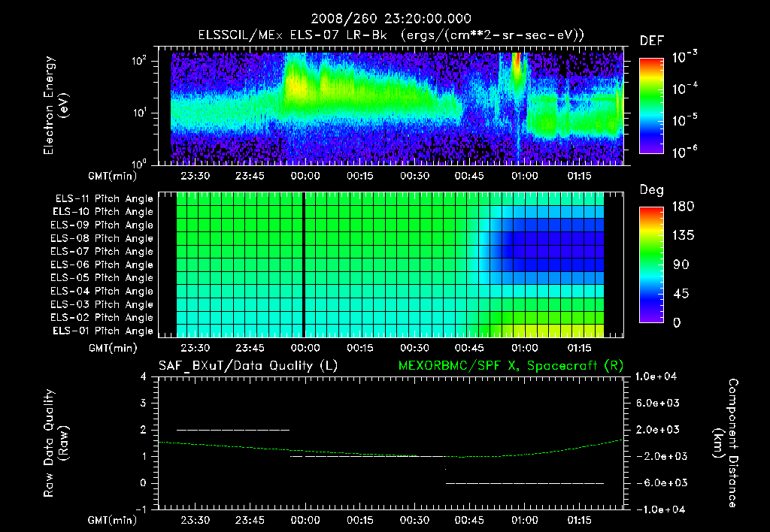This screenshot has height=532, width=770.
Task: Click the 'ELS-06 Pitch Angle' row label
Action: 102,264
